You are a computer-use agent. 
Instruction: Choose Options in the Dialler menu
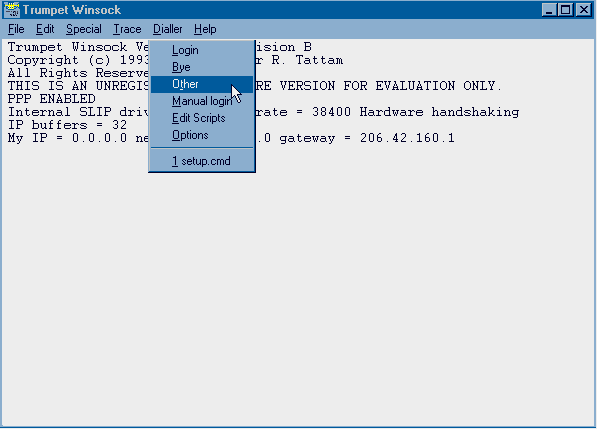pos(202,135)
